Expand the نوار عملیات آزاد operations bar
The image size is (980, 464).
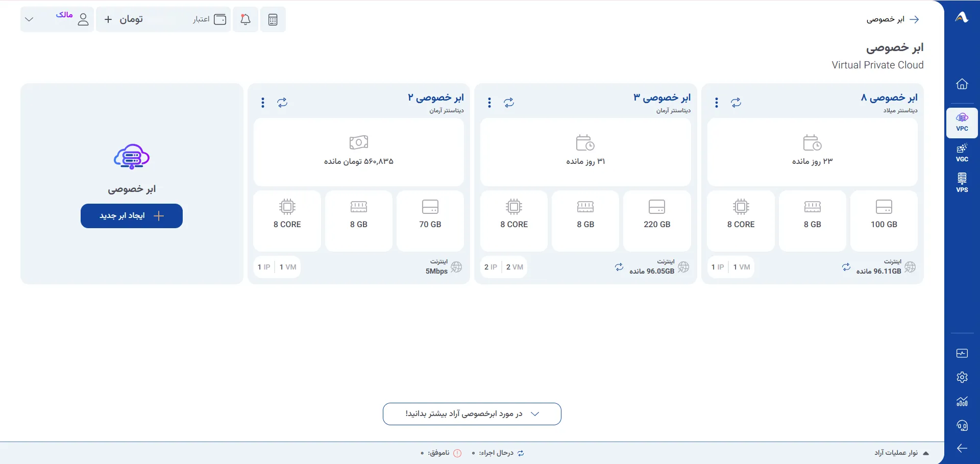[901, 453]
